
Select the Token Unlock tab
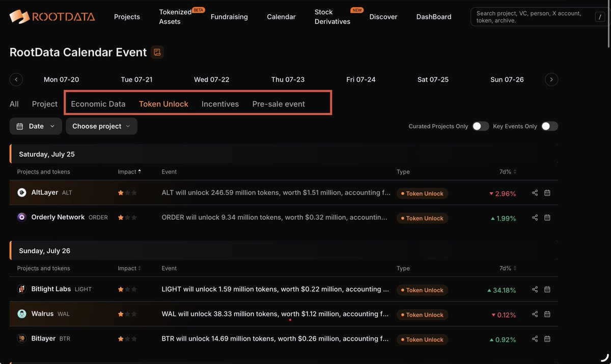(x=163, y=104)
